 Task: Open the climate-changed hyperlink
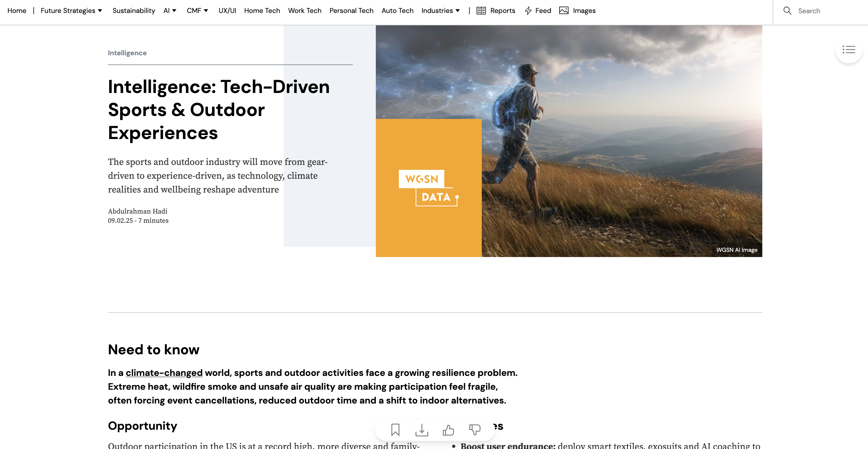pos(164,372)
